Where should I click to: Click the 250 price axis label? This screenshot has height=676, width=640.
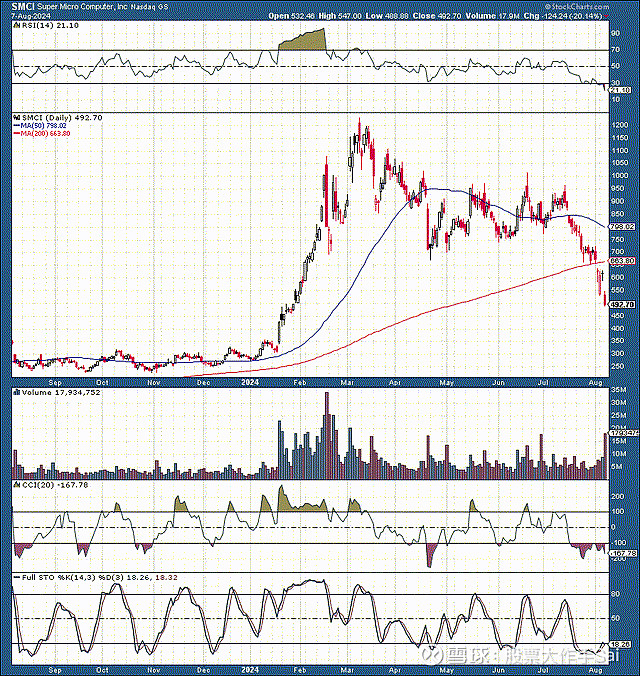(x=618, y=366)
